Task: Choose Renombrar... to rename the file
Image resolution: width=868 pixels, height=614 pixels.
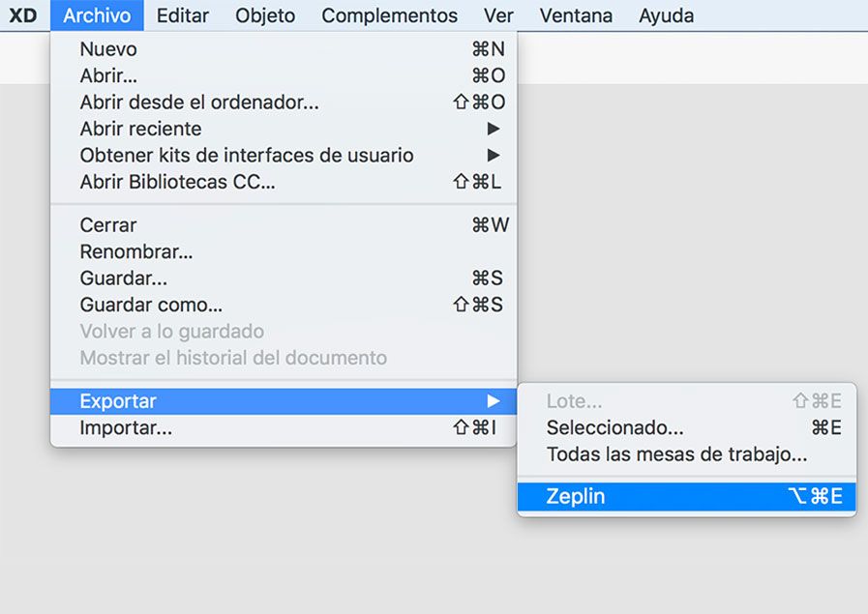Action: tap(135, 252)
